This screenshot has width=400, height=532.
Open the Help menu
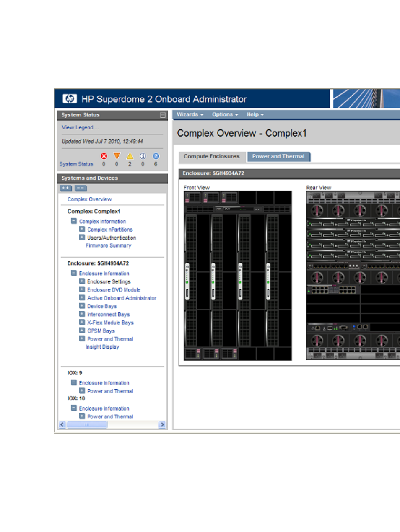[255, 114]
